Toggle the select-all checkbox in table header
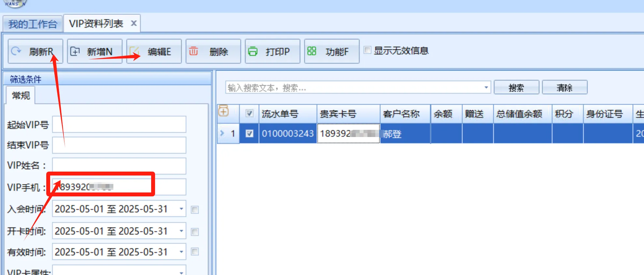This screenshot has width=644, height=275. tap(249, 114)
